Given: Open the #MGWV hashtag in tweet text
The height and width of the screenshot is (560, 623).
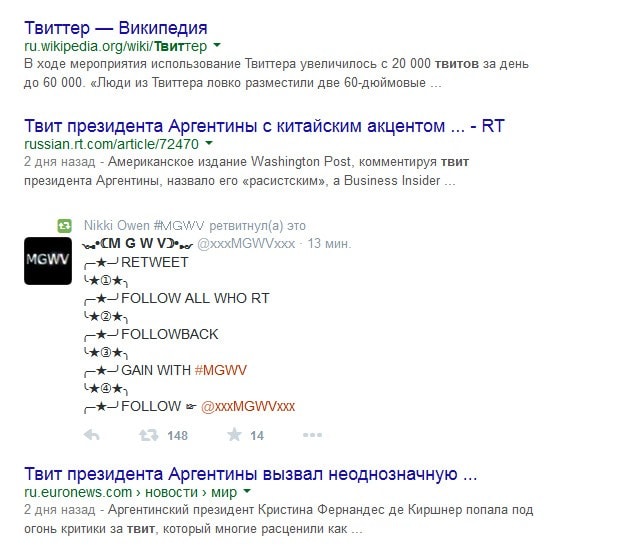Looking at the screenshot, I should click(221, 370).
